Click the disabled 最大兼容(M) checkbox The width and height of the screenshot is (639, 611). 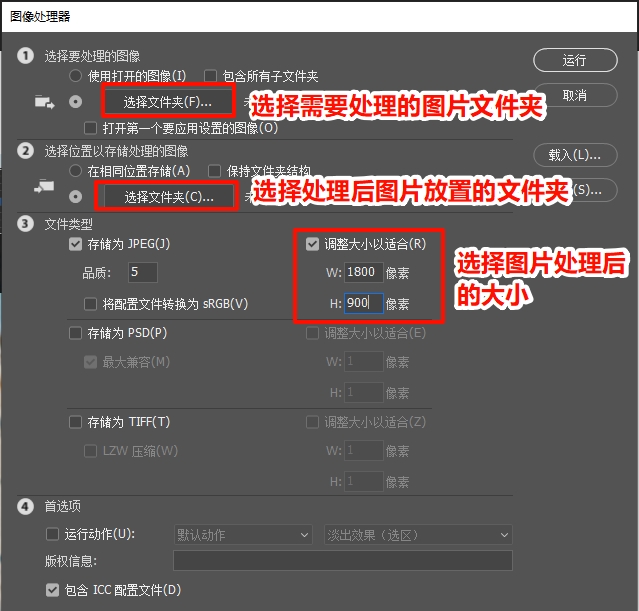tap(90, 362)
